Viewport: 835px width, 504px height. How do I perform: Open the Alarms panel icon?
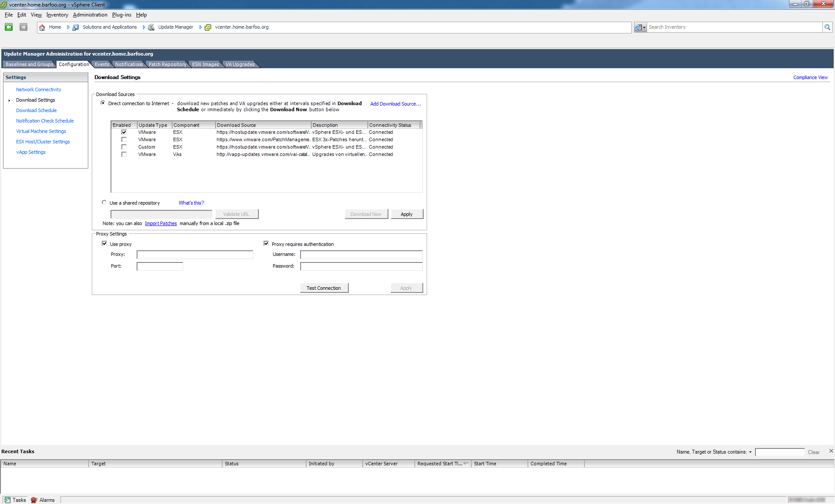(34, 500)
